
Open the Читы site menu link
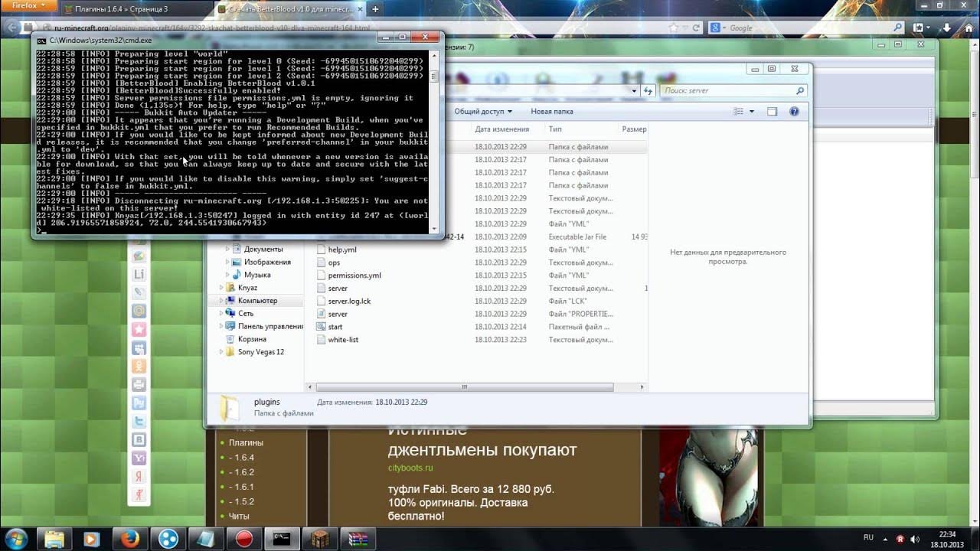pos(239,517)
